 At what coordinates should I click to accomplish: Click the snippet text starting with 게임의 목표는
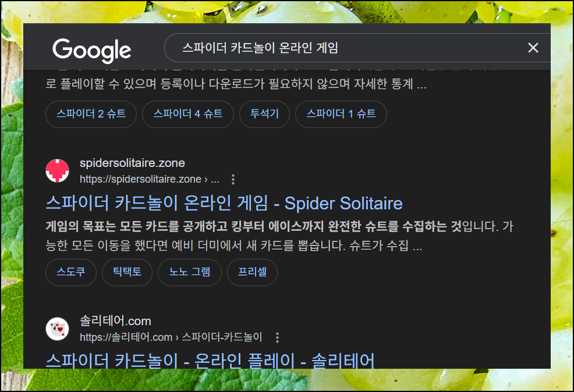pos(279,236)
